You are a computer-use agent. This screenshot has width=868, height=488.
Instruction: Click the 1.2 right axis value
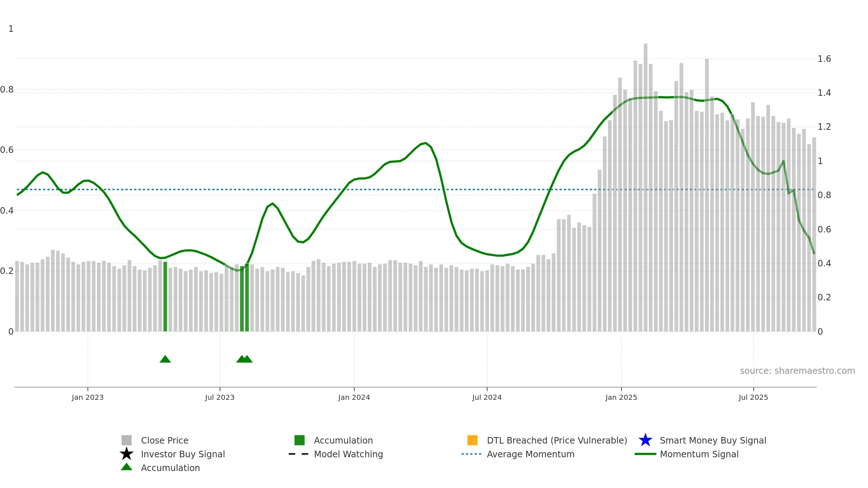click(x=824, y=127)
